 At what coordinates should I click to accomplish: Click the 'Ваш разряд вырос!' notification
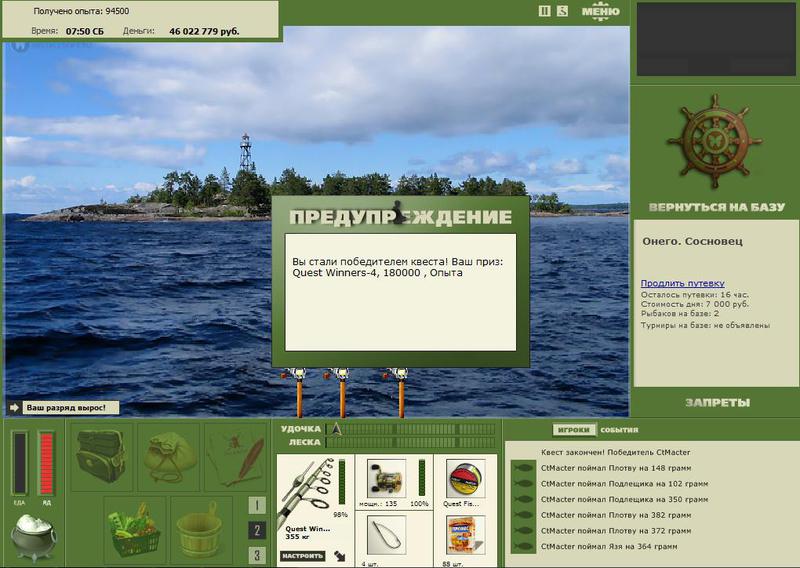72,408
